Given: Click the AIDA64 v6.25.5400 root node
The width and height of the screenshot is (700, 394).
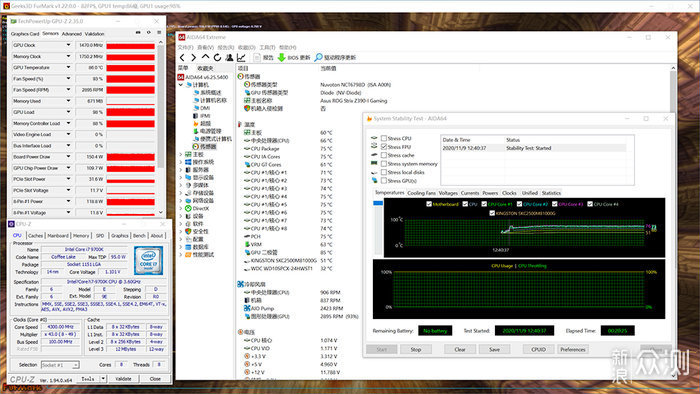Looking at the screenshot, I should [204, 77].
